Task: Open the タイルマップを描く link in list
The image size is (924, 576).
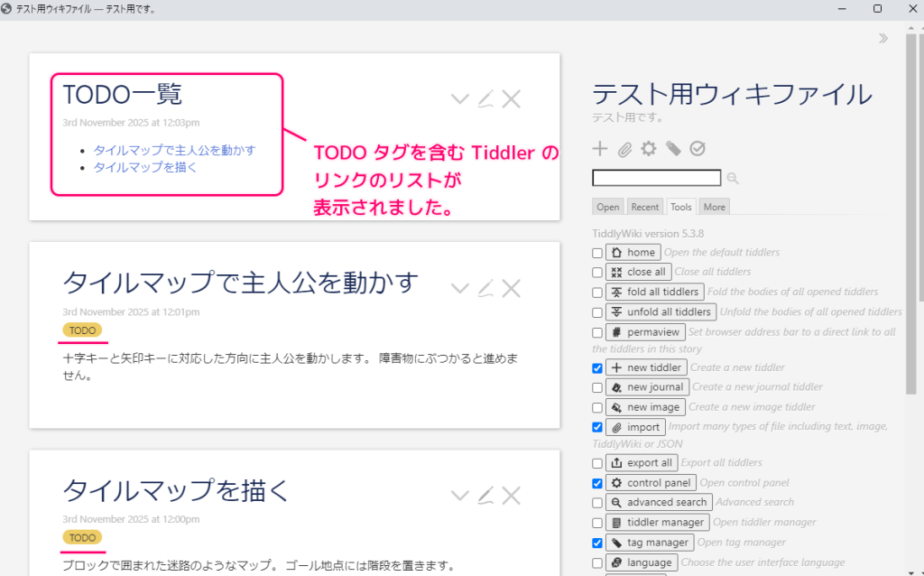Action: click(x=145, y=167)
